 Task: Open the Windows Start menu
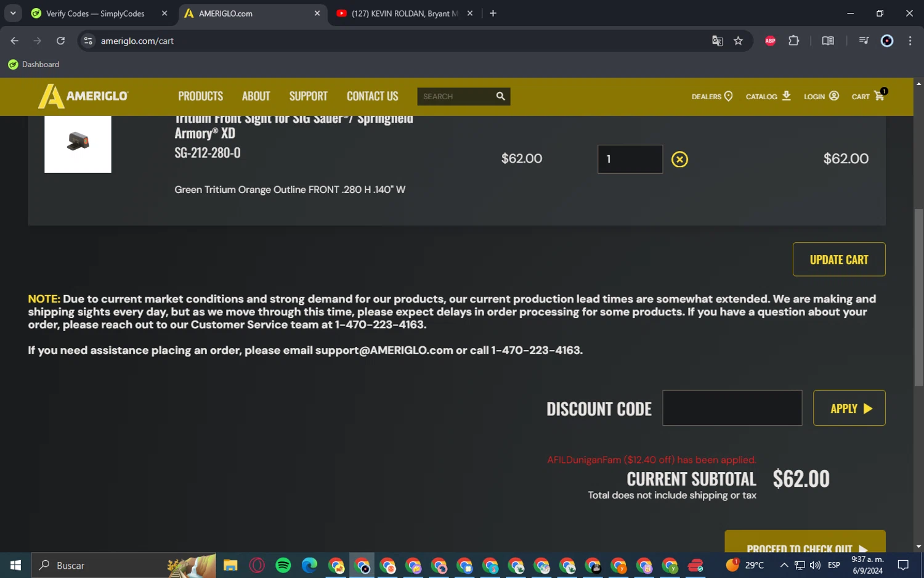pos(15,565)
